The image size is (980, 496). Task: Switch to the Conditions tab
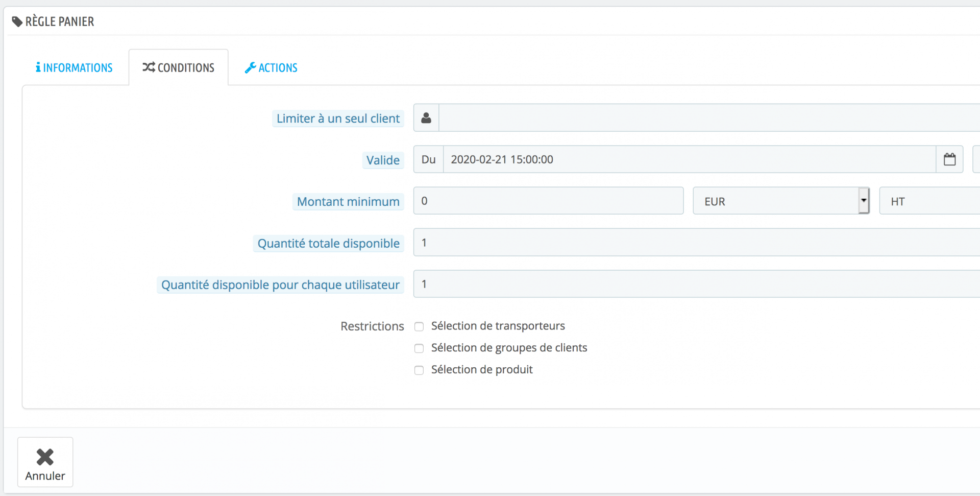tap(179, 67)
